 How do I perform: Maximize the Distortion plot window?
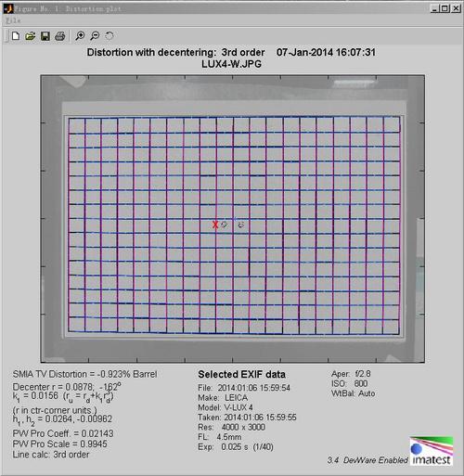tap(445, 8)
